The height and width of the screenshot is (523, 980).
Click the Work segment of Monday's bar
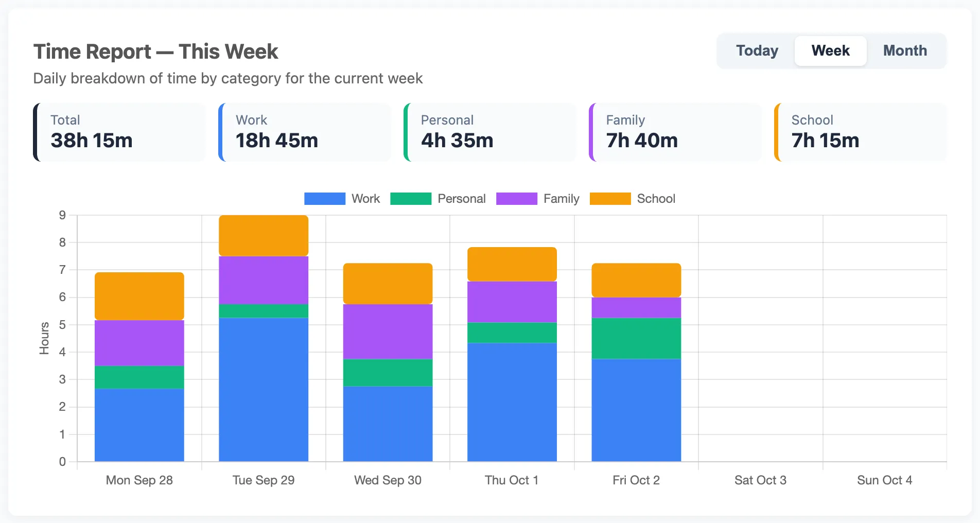139,425
